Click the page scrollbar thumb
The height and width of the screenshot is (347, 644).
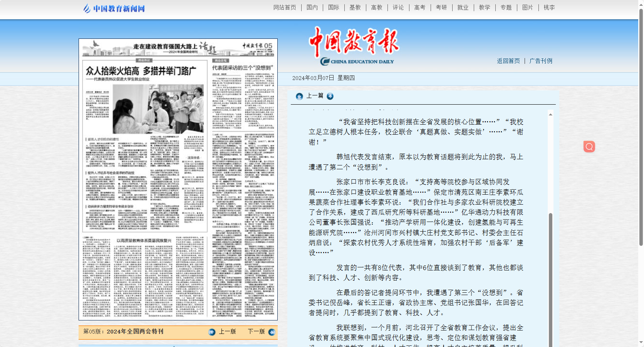641,127
